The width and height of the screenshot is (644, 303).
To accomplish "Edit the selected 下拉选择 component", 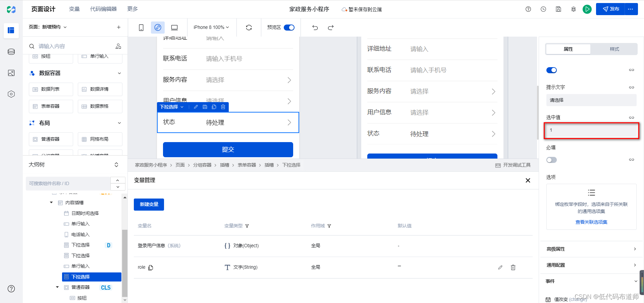I will coord(196,107).
